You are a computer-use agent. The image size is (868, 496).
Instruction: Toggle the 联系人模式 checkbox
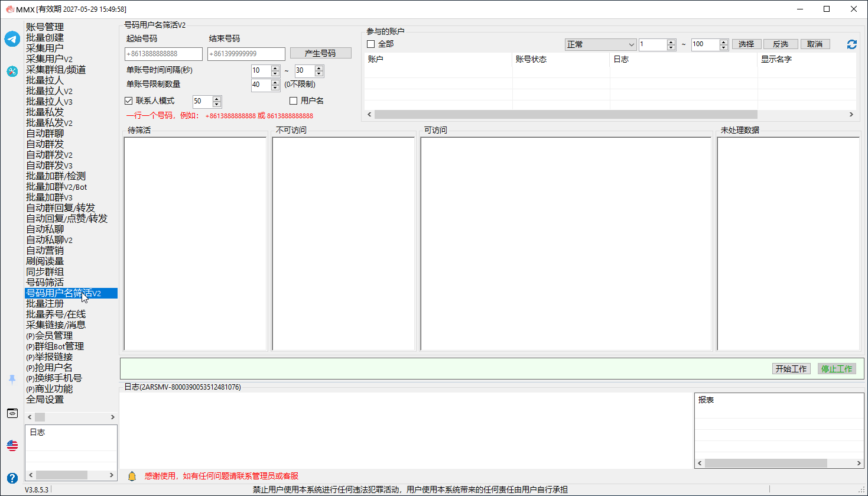coord(129,101)
